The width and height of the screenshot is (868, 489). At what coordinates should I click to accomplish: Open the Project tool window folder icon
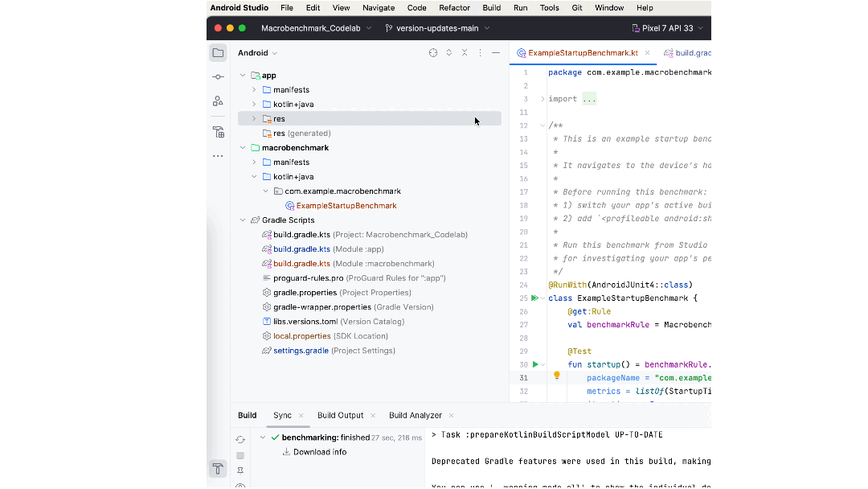click(x=218, y=53)
